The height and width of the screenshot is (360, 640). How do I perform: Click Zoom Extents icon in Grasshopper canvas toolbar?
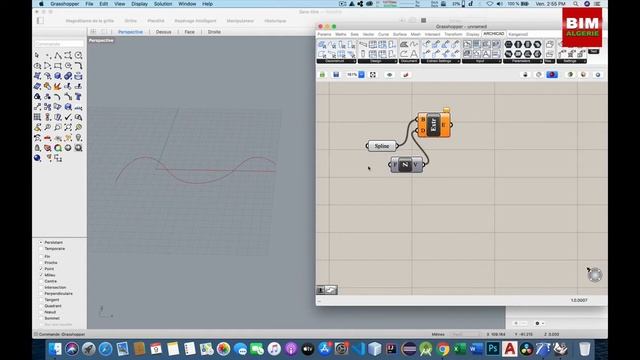373,75
